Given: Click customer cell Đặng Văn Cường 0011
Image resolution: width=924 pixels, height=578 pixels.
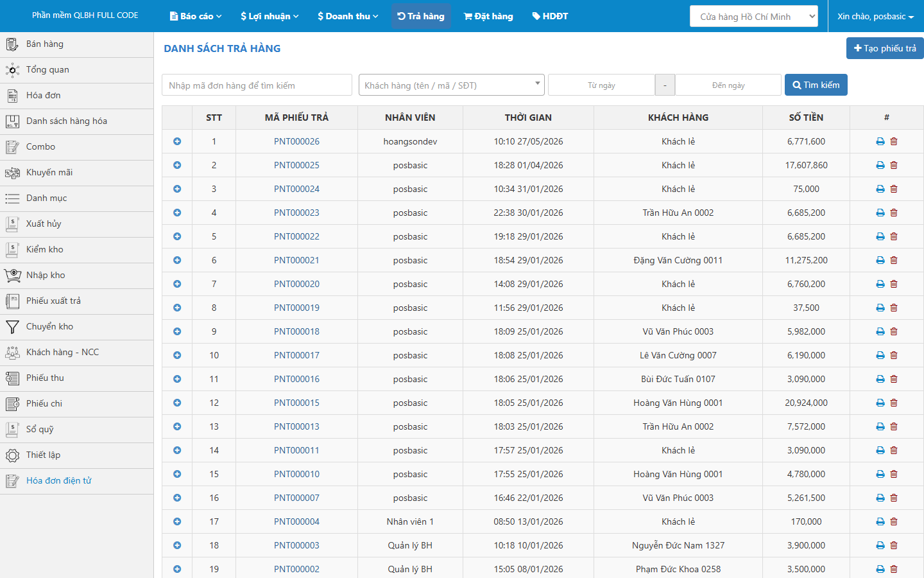Looking at the screenshot, I should point(678,260).
